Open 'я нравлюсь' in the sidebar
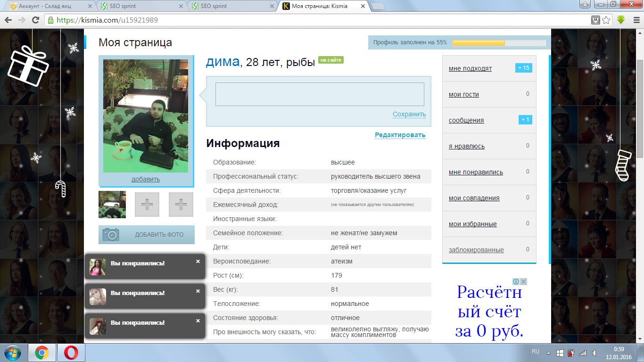644x362 pixels. 467,146
